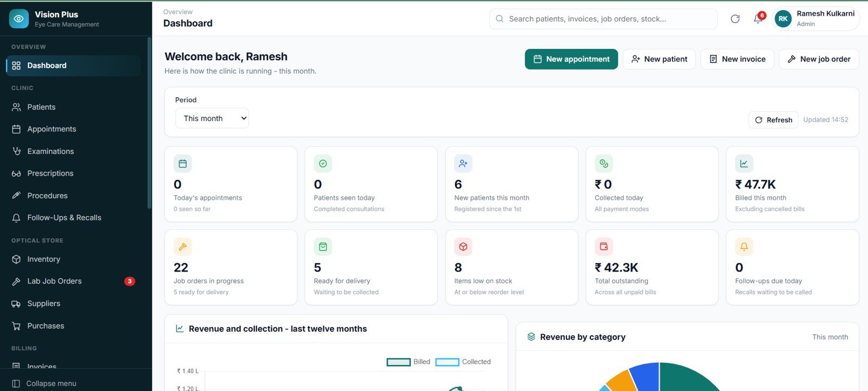The height and width of the screenshot is (391, 868).
Task: Click the 'Overview' breadcrumb text
Action: tap(178, 12)
